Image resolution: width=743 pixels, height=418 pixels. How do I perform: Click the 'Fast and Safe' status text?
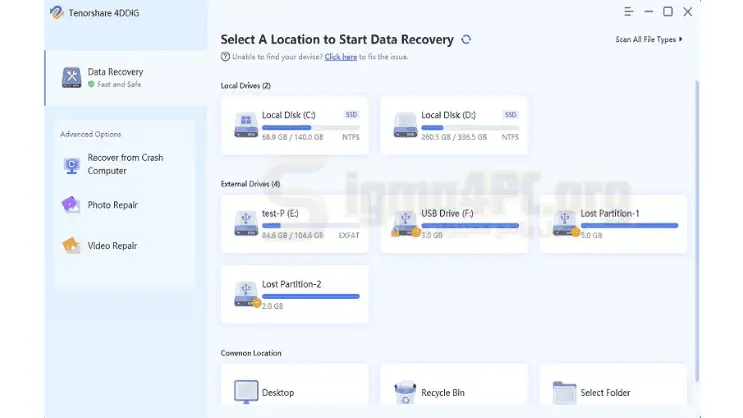pos(119,84)
